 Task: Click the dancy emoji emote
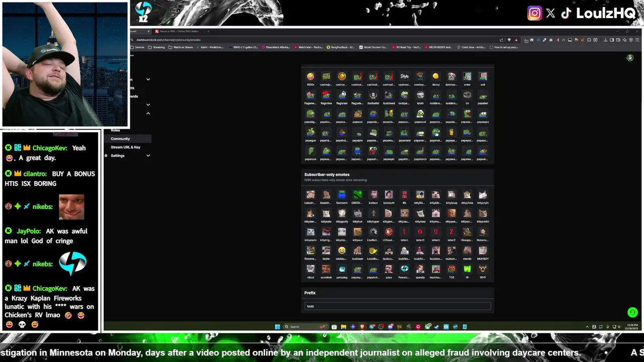pyautogui.click(x=436, y=76)
